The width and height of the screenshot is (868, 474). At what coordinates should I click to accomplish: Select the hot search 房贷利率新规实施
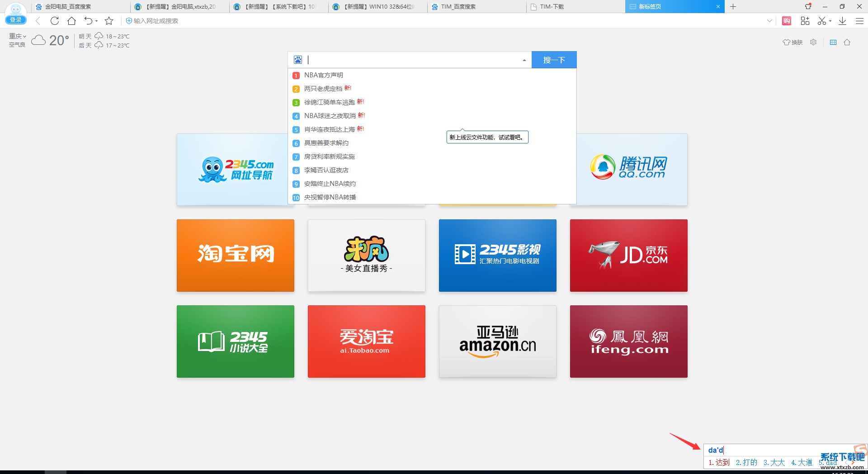329,156
